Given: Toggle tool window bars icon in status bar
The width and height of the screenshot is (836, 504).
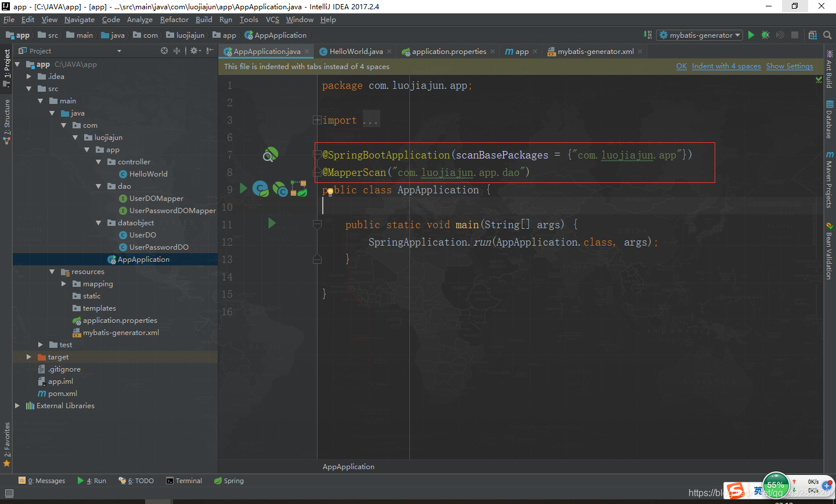Looking at the screenshot, I should 9,494.
